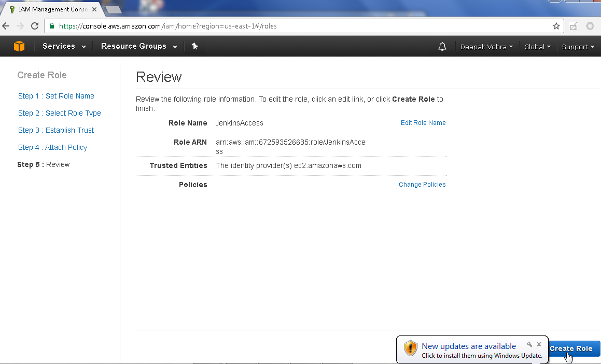Dismiss the Windows Update notification balloon

[539, 344]
